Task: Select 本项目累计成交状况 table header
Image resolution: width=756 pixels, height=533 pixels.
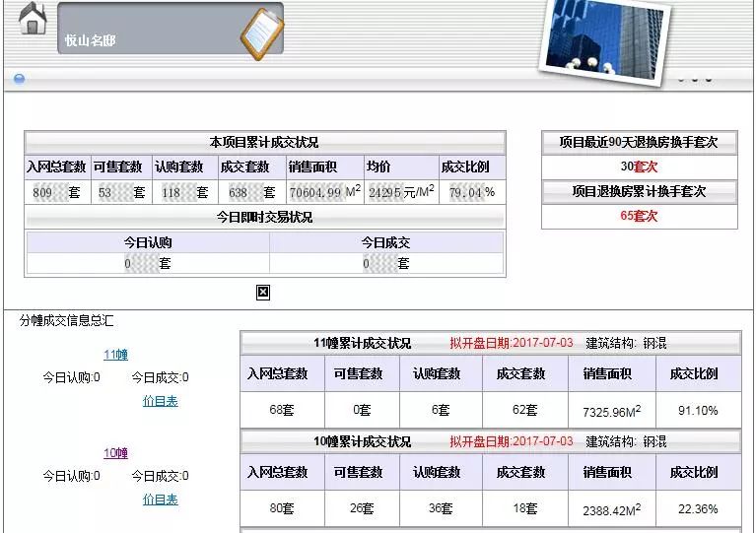Action: [264, 142]
